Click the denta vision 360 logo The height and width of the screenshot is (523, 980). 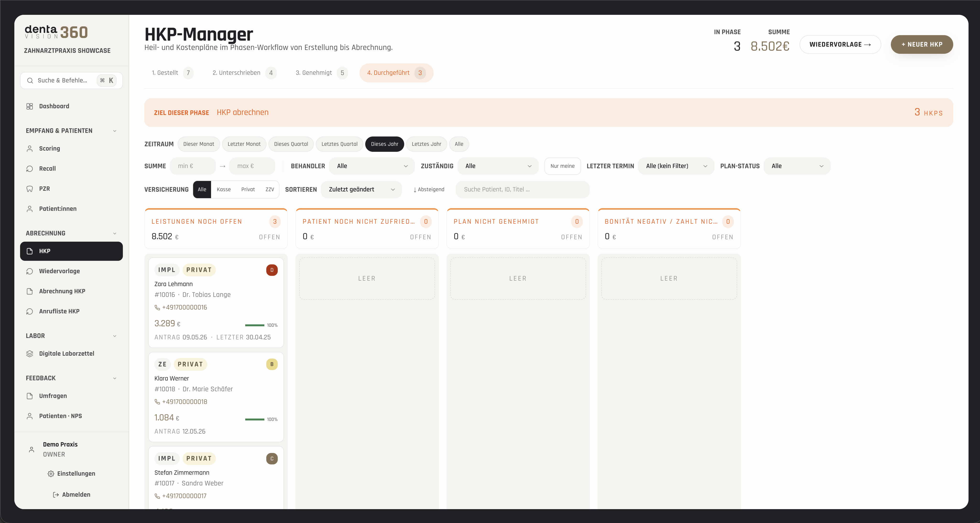click(56, 32)
